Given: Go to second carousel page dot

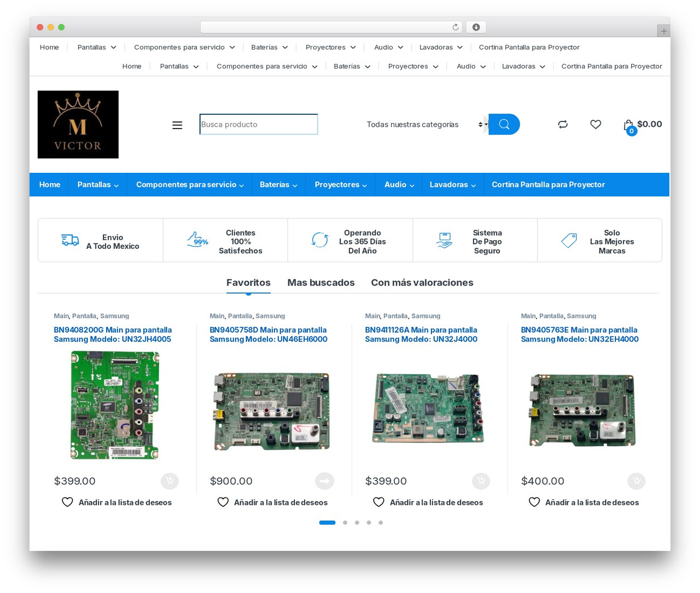Looking at the screenshot, I should 345,522.
